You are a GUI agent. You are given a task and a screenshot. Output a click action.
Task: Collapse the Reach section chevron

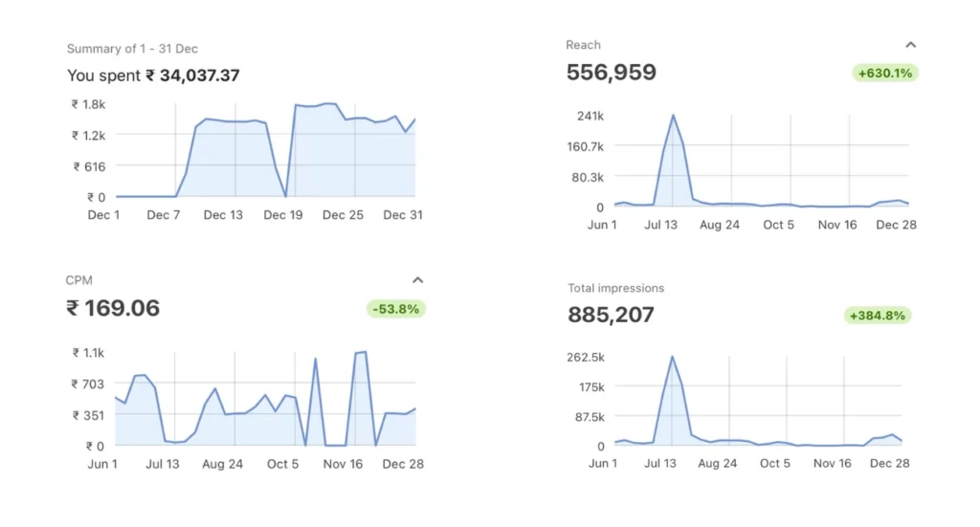(910, 45)
